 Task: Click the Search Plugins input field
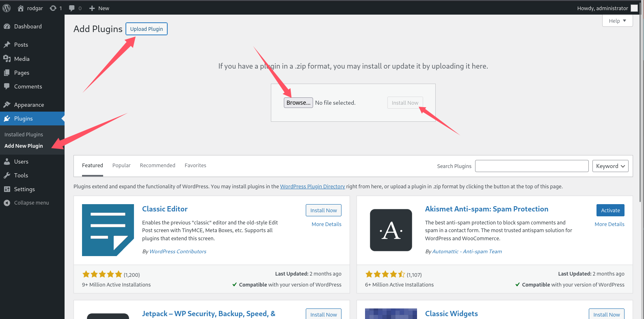[x=532, y=166]
